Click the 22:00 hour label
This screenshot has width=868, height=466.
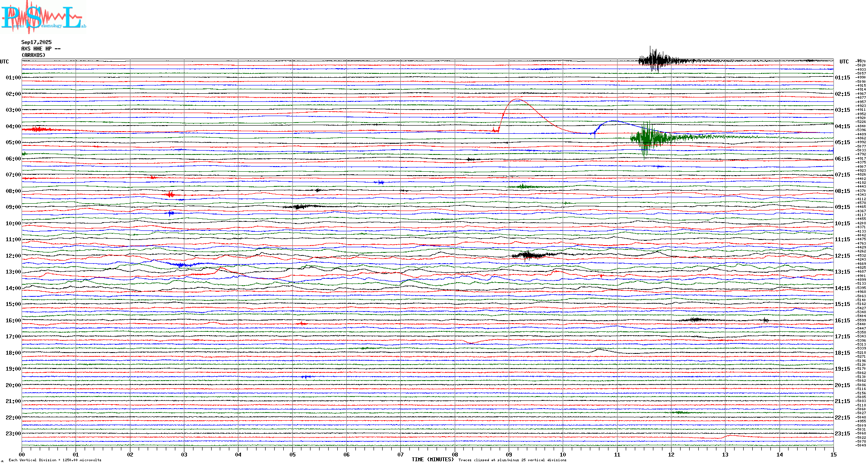13,418
